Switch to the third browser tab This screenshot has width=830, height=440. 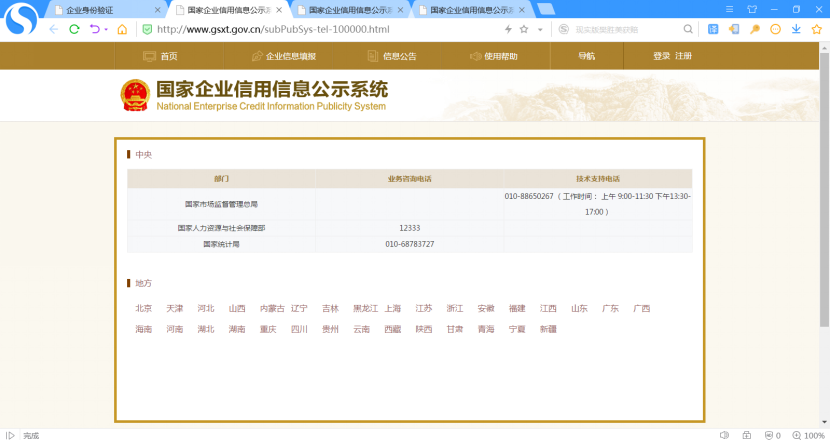tap(349, 10)
